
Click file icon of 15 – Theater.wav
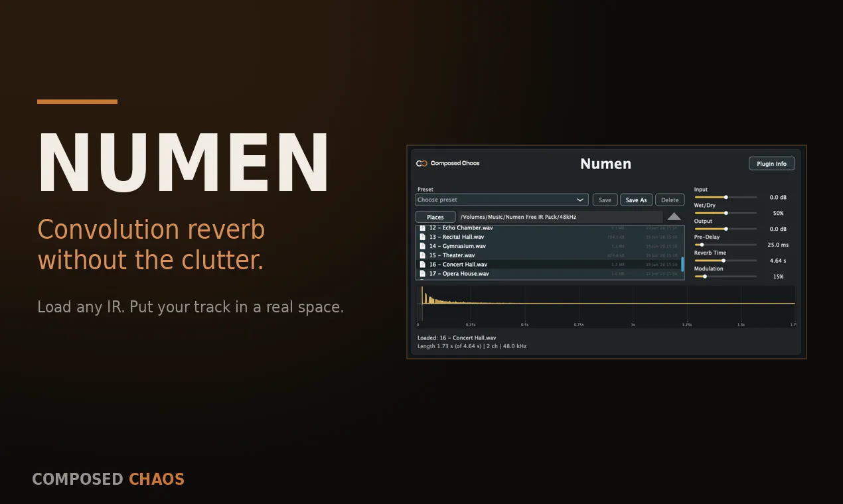coord(422,255)
